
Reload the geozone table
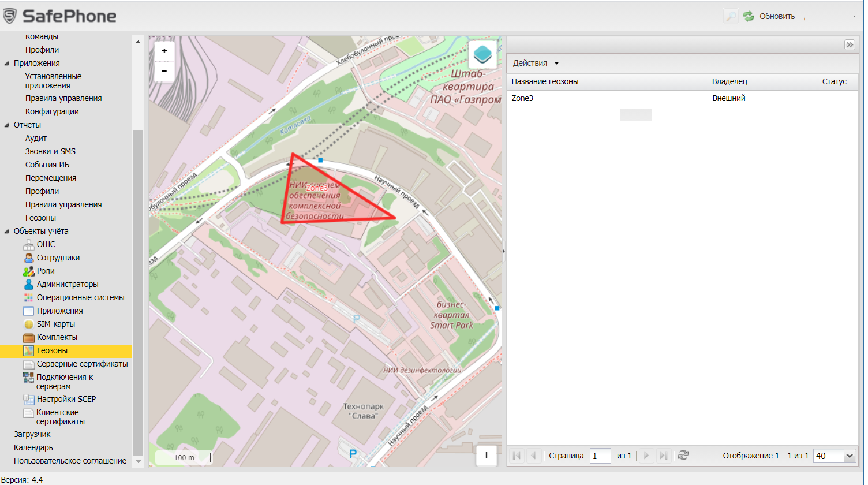tap(683, 456)
